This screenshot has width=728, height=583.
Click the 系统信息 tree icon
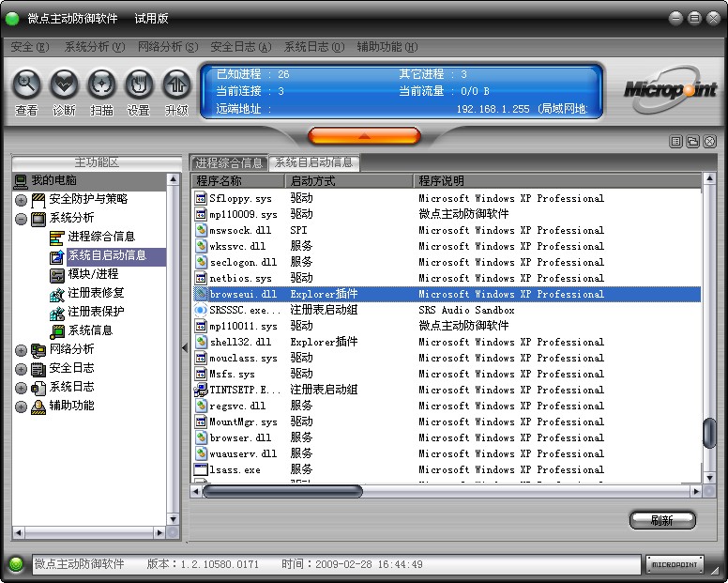56,331
